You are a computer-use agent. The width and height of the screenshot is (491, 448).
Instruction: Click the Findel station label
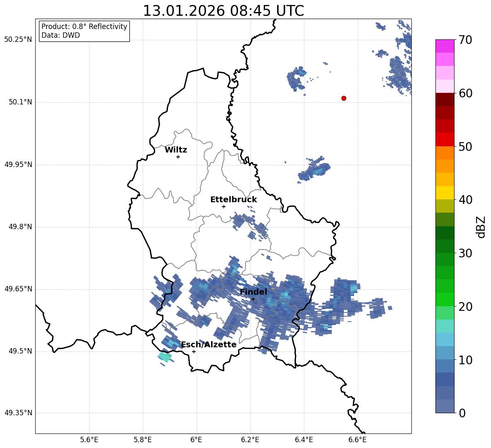(254, 292)
